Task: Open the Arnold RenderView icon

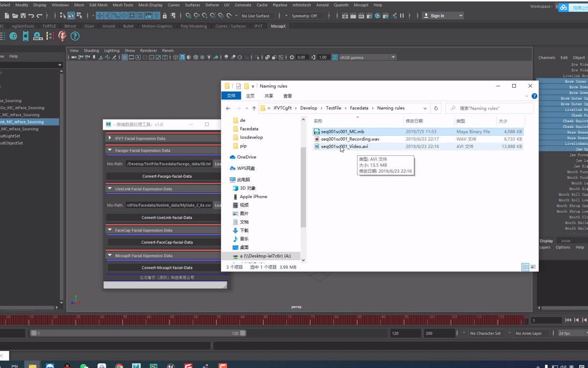Action: pos(378,16)
